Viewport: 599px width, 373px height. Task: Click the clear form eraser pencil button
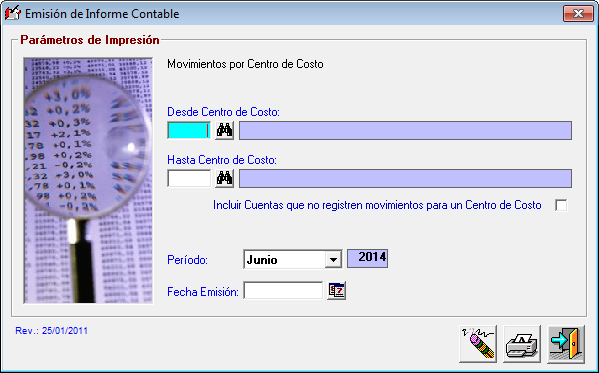click(478, 344)
